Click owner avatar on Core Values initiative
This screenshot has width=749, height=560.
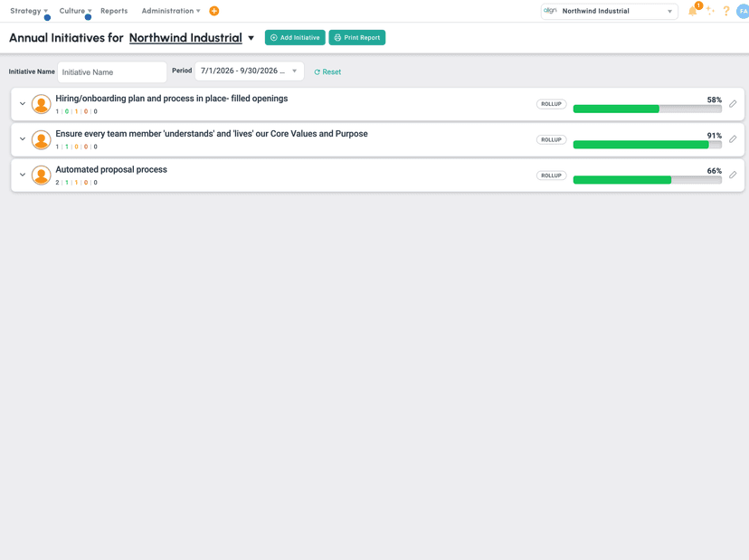pos(41,139)
